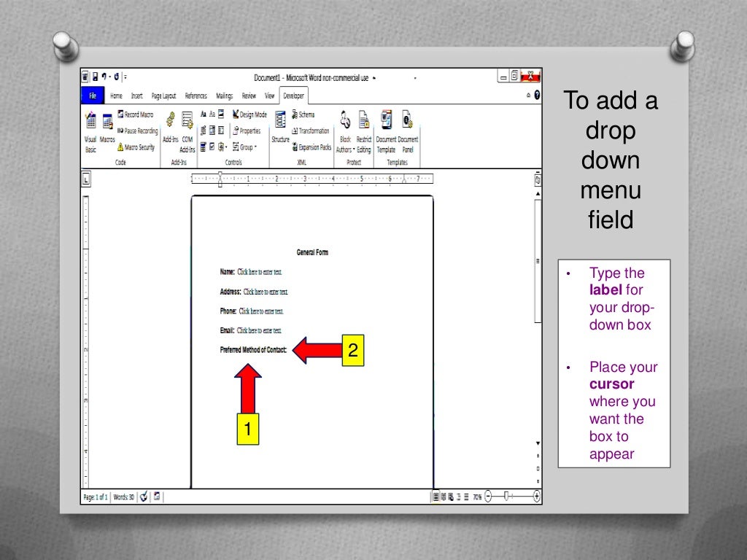Viewport: 747px width, 560px height.
Task: Click the Undo button
Action: pyautogui.click(x=104, y=76)
